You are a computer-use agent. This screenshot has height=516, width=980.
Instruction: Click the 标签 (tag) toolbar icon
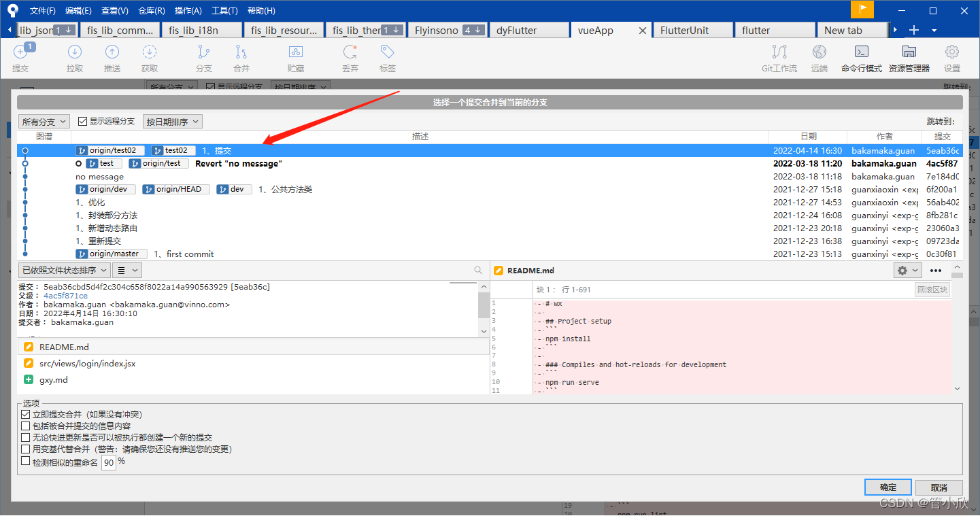[388, 52]
